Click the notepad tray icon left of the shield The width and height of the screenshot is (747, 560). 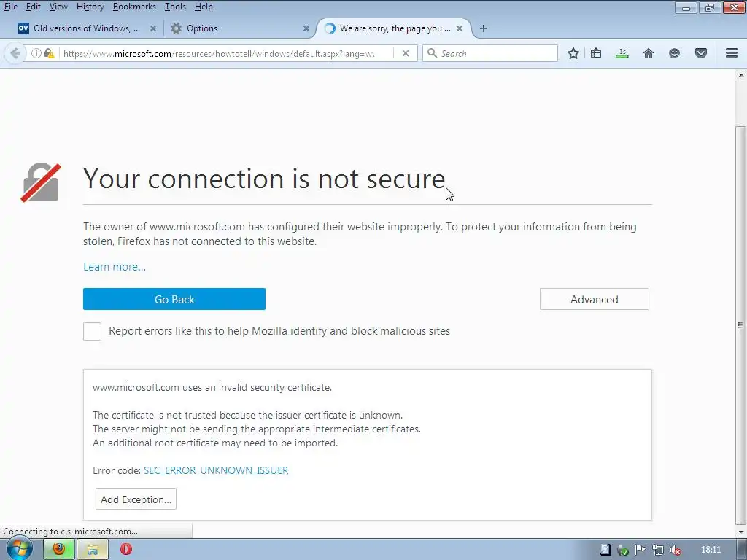pos(605,550)
